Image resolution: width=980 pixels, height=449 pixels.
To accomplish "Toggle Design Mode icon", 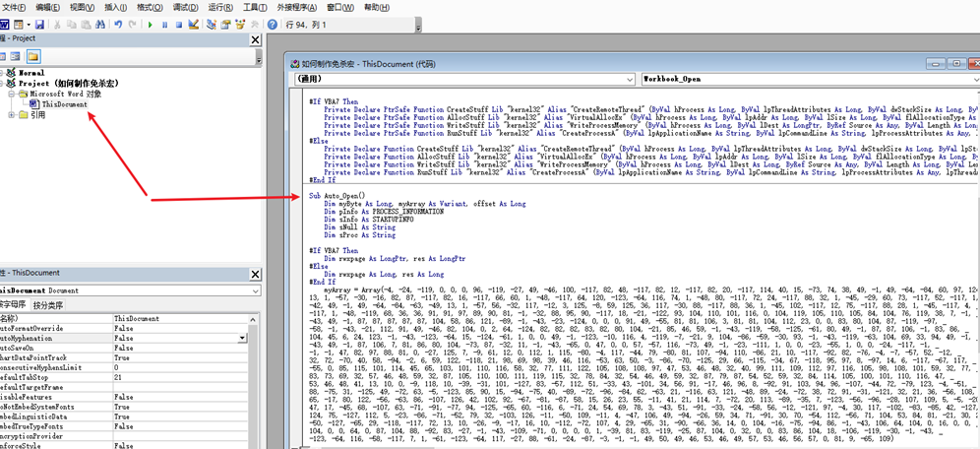I will coord(193,25).
